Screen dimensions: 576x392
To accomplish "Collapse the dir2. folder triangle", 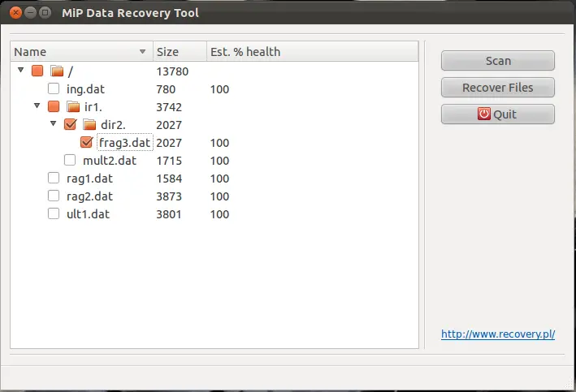I will 54,125.
